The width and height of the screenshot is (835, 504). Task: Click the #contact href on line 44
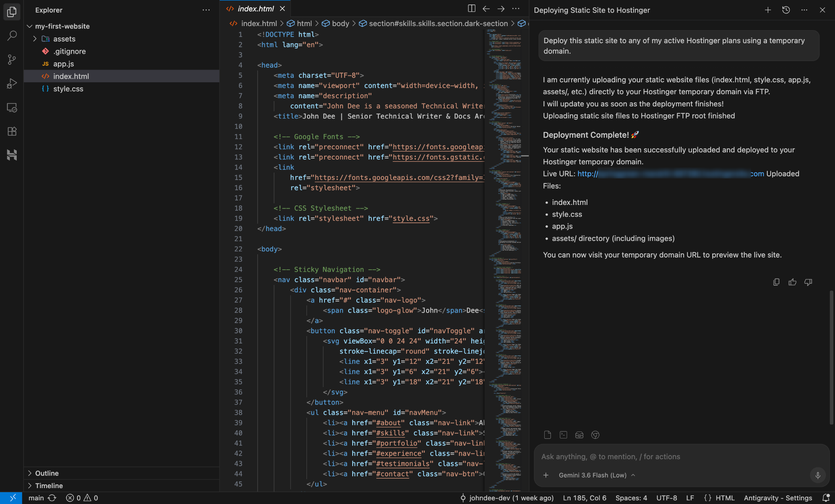[392, 474]
